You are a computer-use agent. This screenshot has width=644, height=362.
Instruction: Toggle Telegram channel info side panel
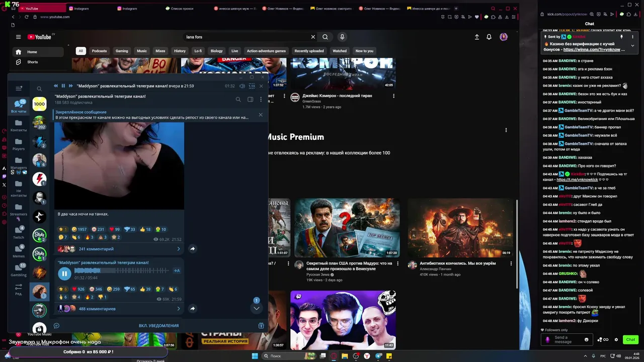pyautogui.click(x=250, y=100)
